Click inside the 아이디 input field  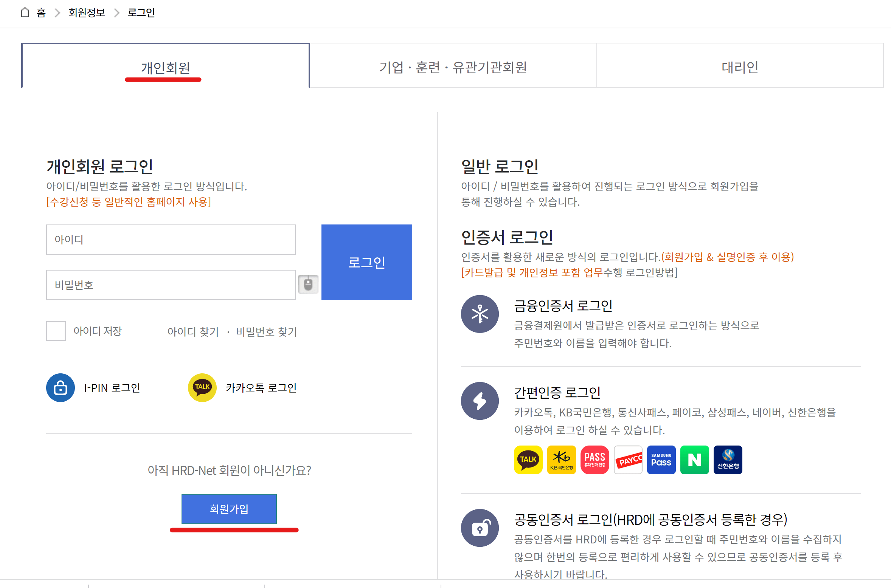170,239
